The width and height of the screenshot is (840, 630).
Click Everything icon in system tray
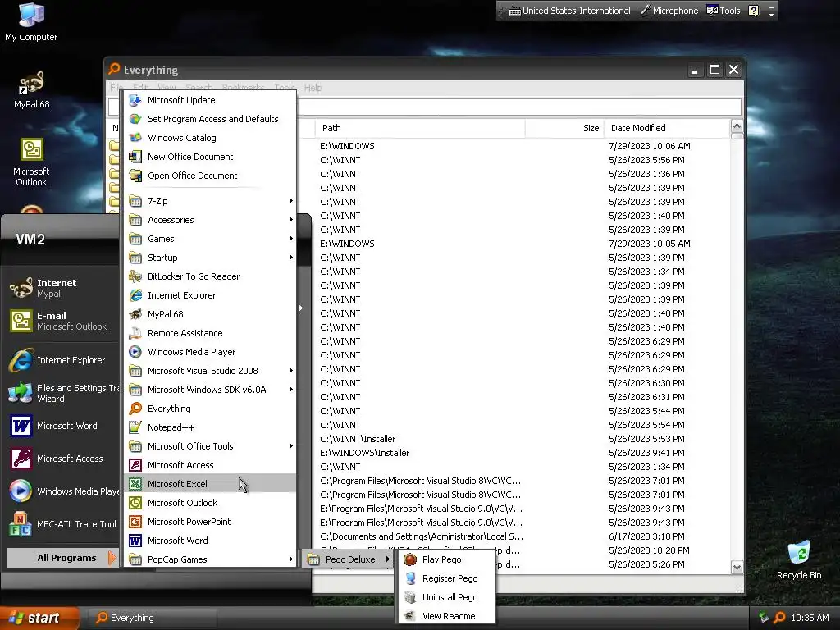(x=780, y=618)
